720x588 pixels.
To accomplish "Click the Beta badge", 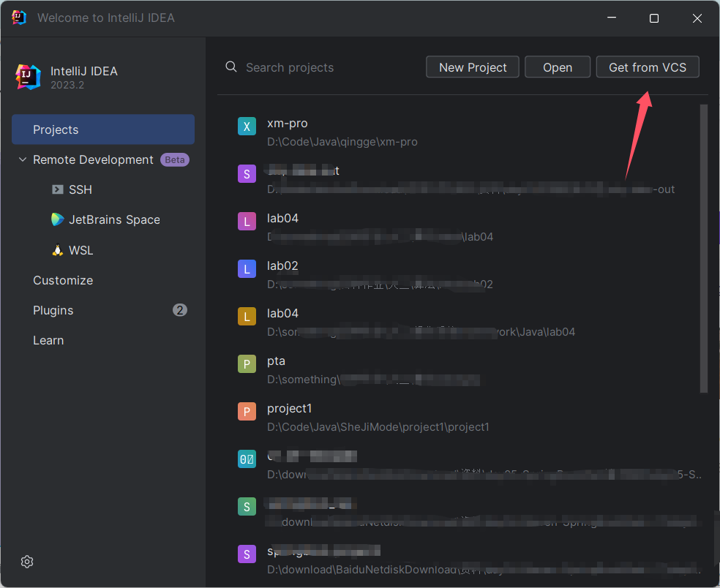I will point(174,159).
